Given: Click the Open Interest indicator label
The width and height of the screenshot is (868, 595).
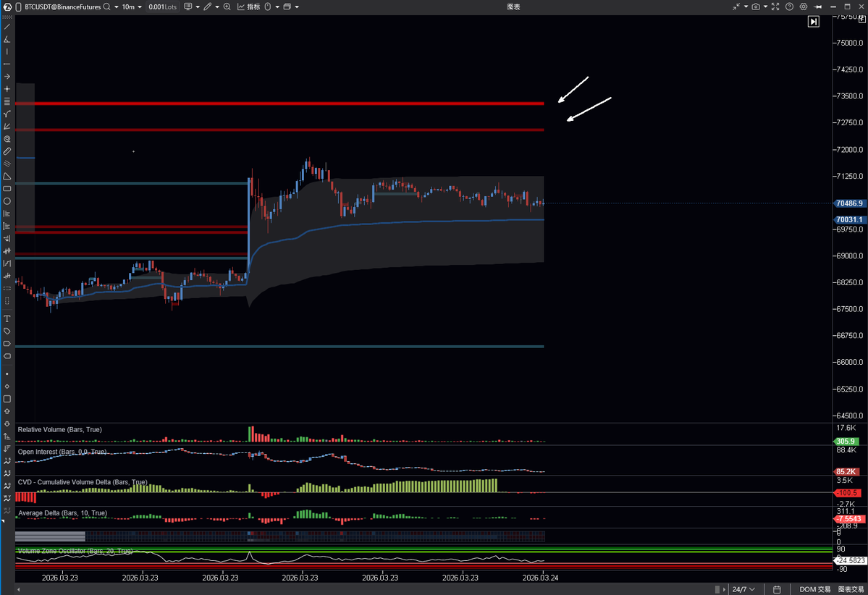Looking at the screenshot, I should (x=62, y=452).
